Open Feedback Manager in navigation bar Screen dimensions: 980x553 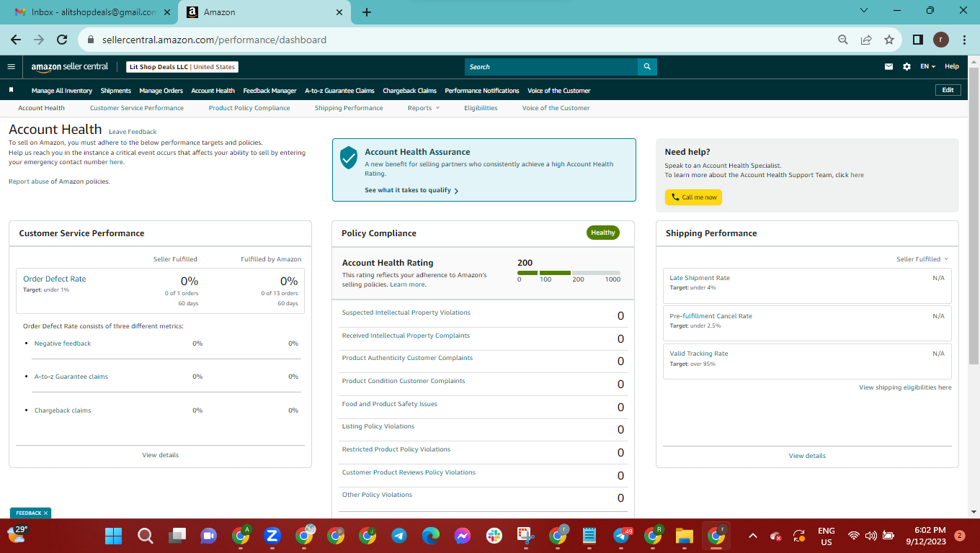tap(269, 91)
